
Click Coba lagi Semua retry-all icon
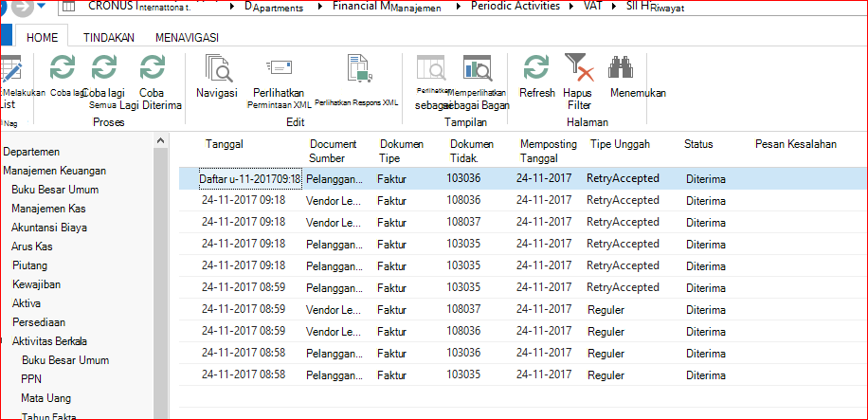[x=104, y=67]
